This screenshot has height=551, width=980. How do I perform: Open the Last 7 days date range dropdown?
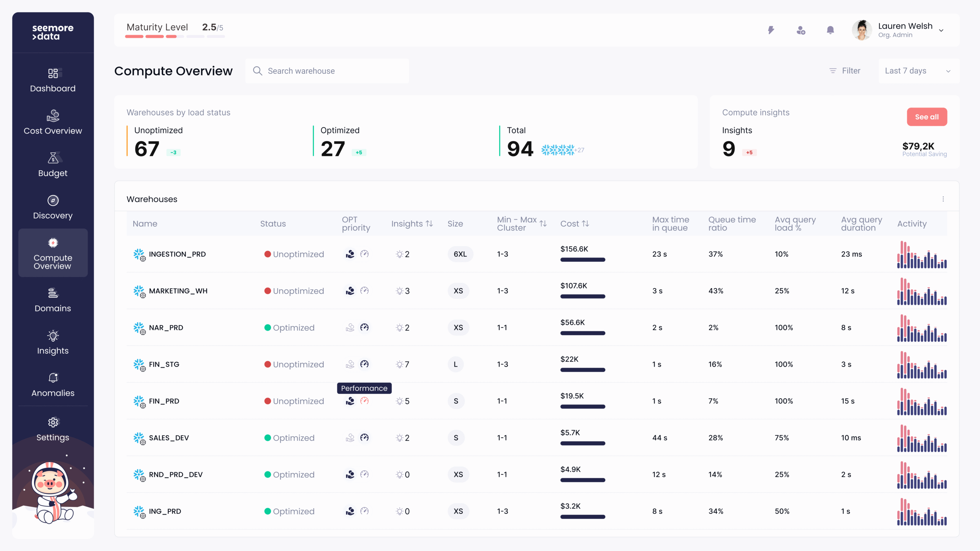pyautogui.click(x=918, y=71)
